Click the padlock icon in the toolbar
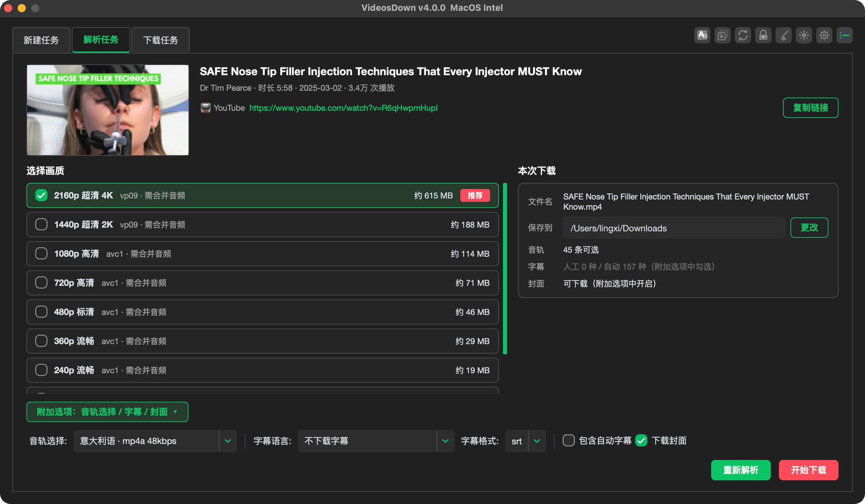Screen dimensions: 865x504 point(763,35)
